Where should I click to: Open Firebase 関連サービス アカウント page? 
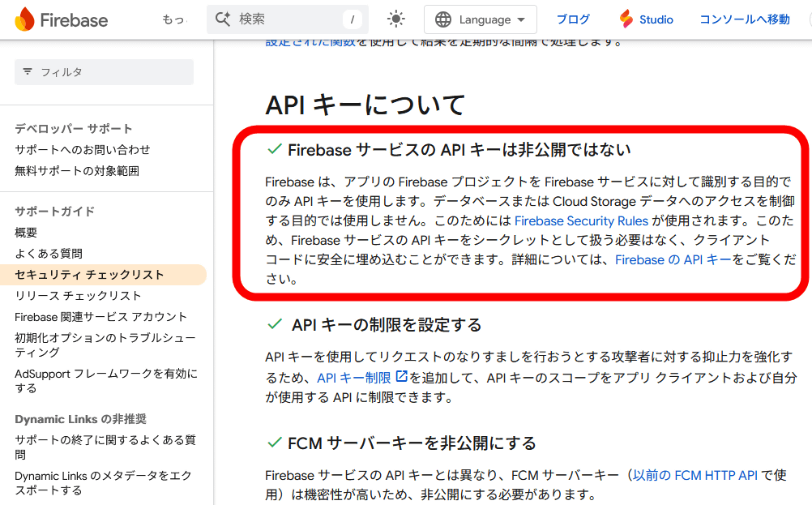(100, 317)
